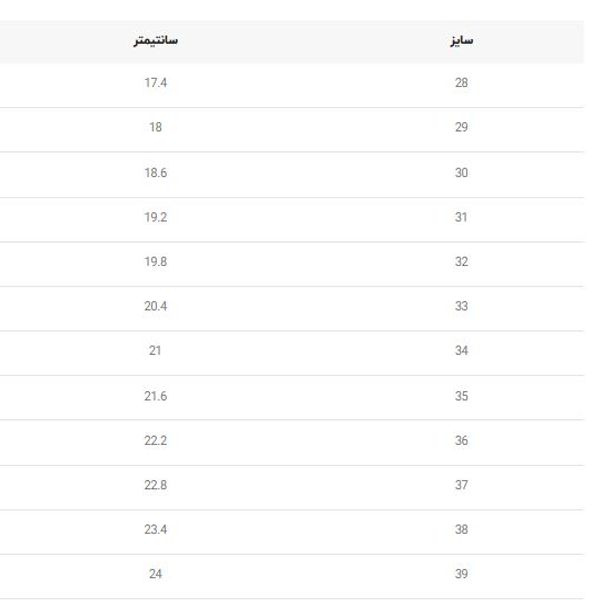The width and height of the screenshot is (600, 600).
Task: Click the 23.4 centimeter value
Action: (155, 530)
